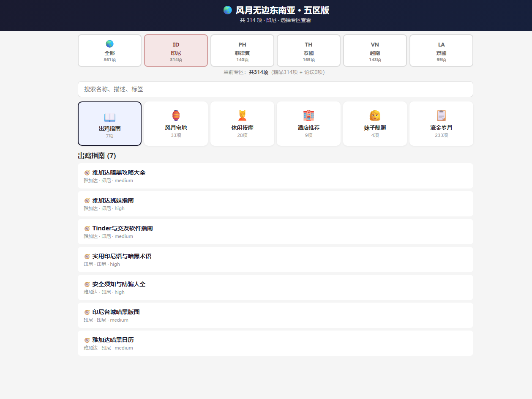Click the 33项 count under 风月宝地
This screenshot has height=399, width=532.
pos(176,135)
